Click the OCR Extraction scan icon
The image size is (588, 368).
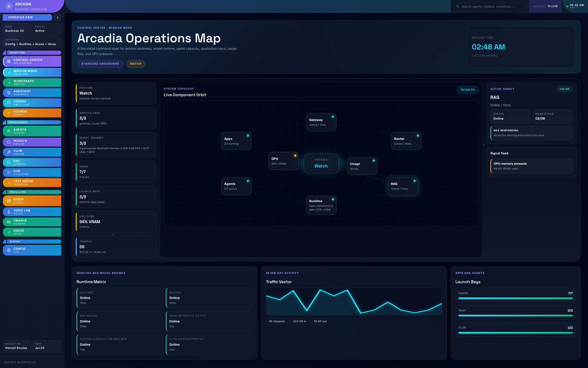(9, 173)
